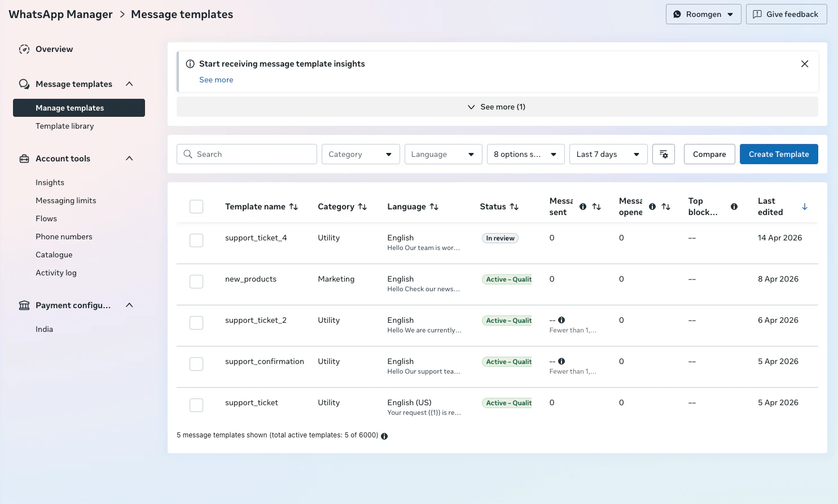The width and height of the screenshot is (838, 504).
Task: Click the Create Template button
Action: [x=778, y=154]
